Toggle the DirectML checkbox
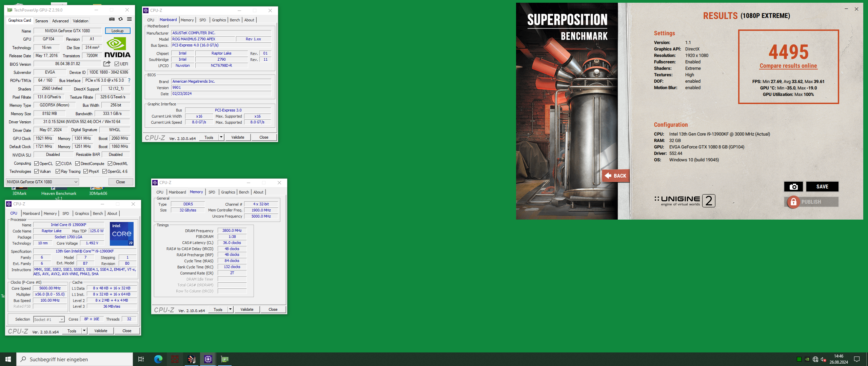Image resolution: width=868 pixels, height=366 pixels. click(x=110, y=164)
